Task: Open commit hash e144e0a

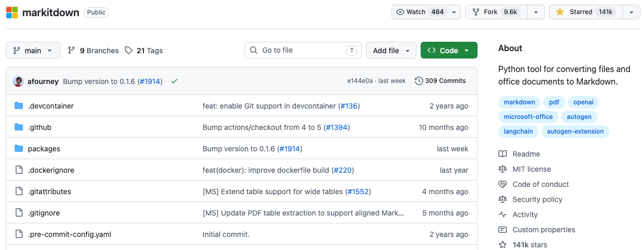Action: point(360,81)
